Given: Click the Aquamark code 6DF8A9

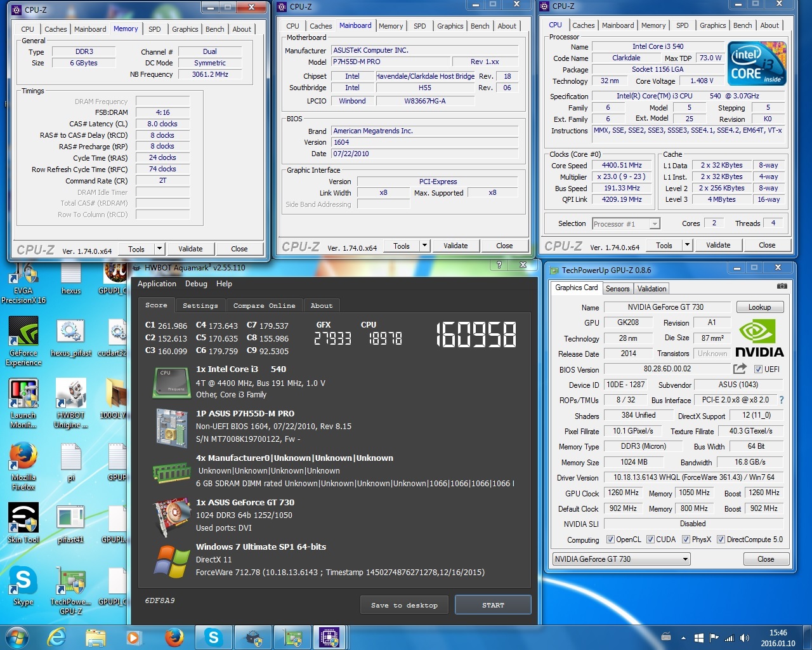Looking at the screenshot, I should coord(160,600).
